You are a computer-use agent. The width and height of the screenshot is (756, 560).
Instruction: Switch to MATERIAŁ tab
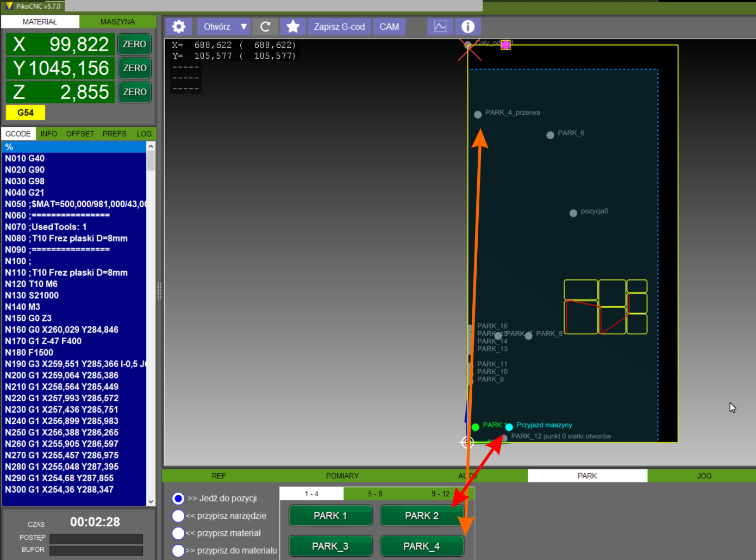coord(40,22)
